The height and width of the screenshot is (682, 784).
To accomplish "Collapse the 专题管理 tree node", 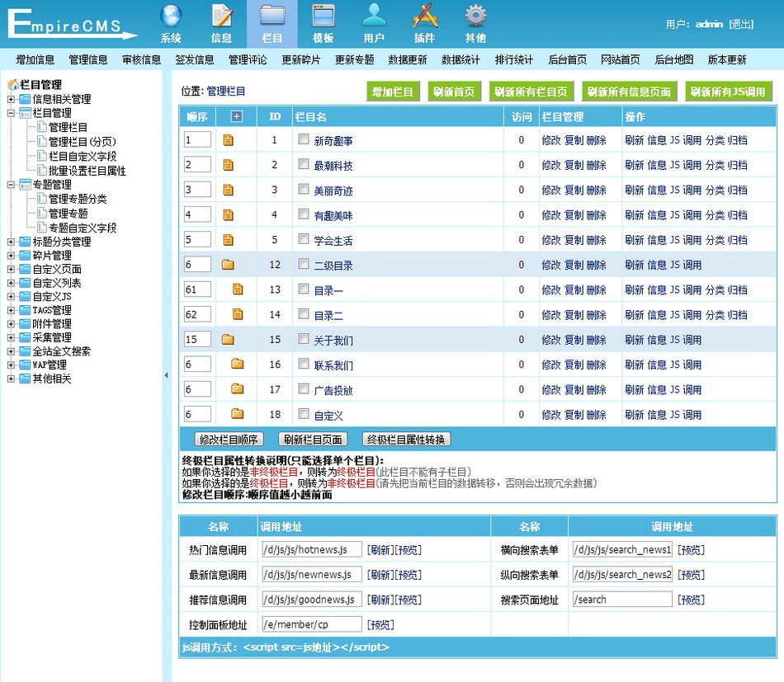I will pyautogui.click(x=11, y=185).
